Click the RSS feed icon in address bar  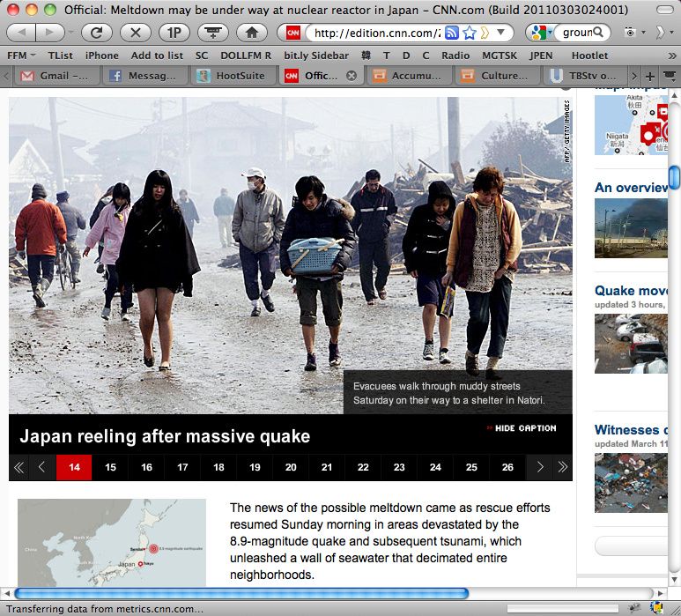(x=452, y=33)
